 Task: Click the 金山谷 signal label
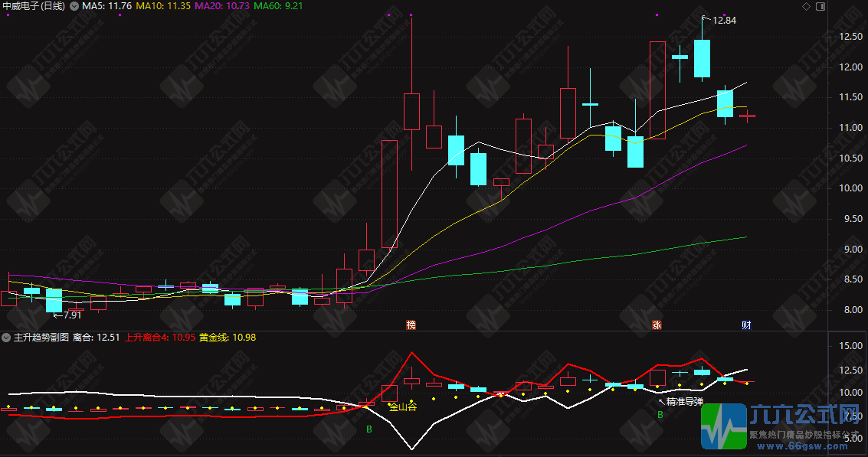point(402,407)
